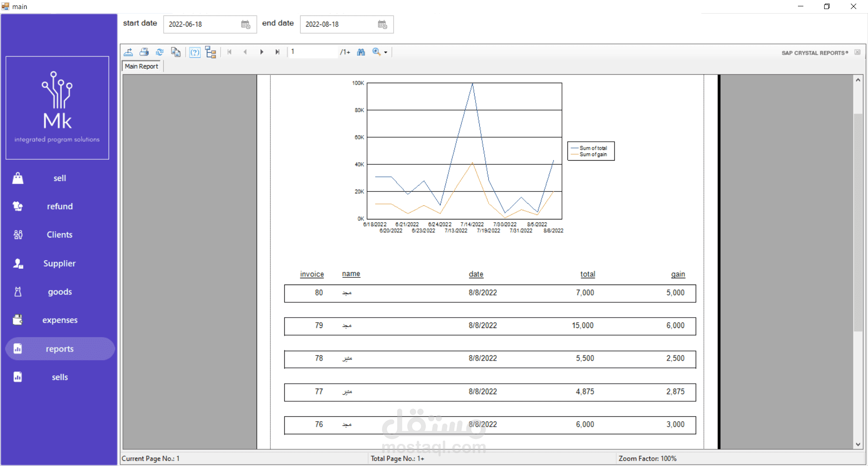This screenshot has height=466, width=868.
Task: Go to the previous report page
Action: (245, 52)
